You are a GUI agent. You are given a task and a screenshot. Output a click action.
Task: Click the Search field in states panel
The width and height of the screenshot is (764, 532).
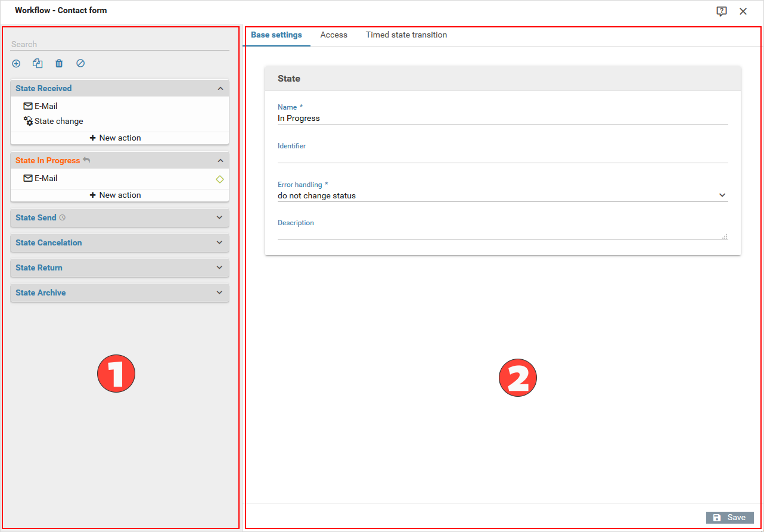(x=119, y=44)
